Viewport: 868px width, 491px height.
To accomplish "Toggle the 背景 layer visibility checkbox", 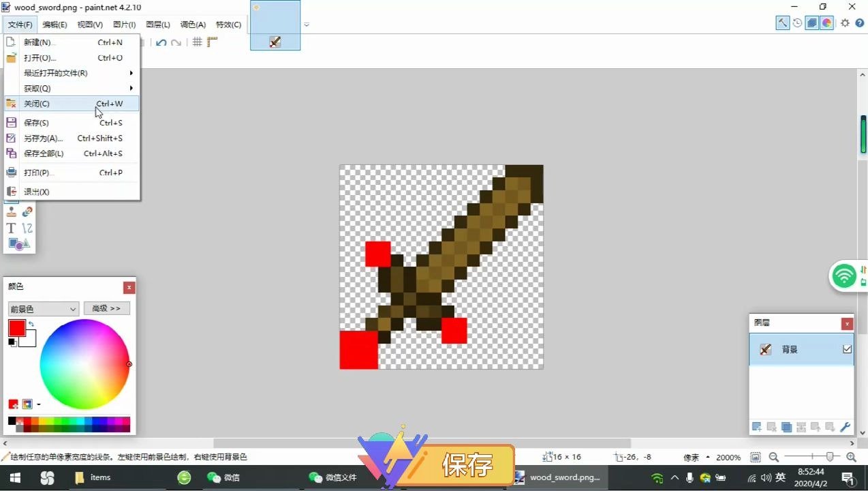I will pos(847,349).
